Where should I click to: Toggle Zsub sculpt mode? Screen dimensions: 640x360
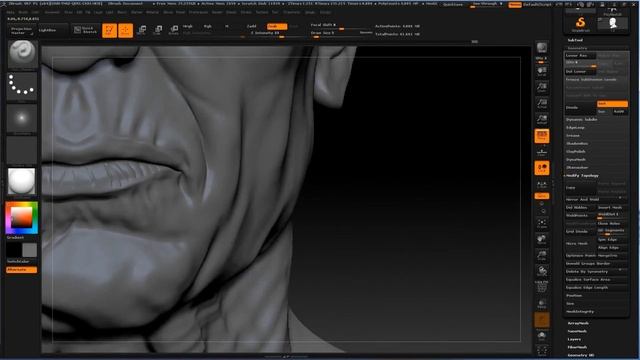tap(277, 26)
